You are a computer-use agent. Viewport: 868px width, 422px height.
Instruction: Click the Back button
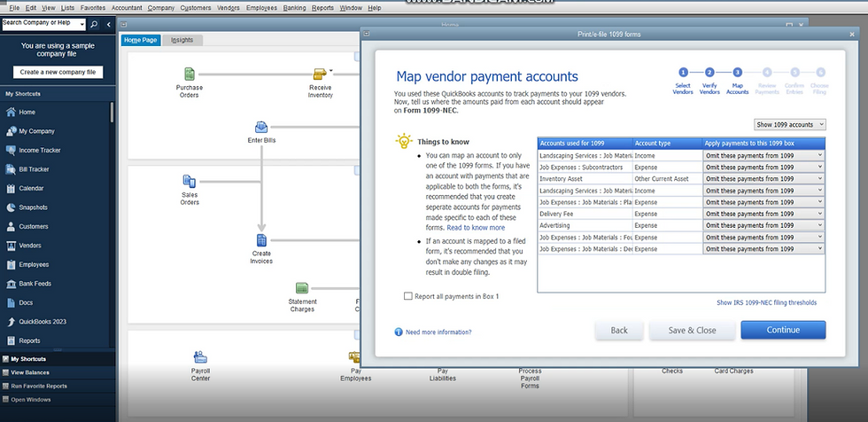pos(619,330)
